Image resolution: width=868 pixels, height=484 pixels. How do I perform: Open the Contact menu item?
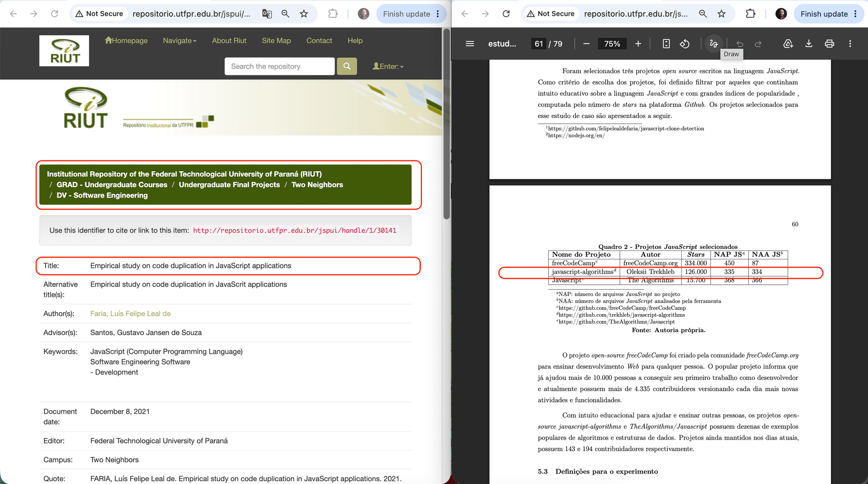[319, 41]
